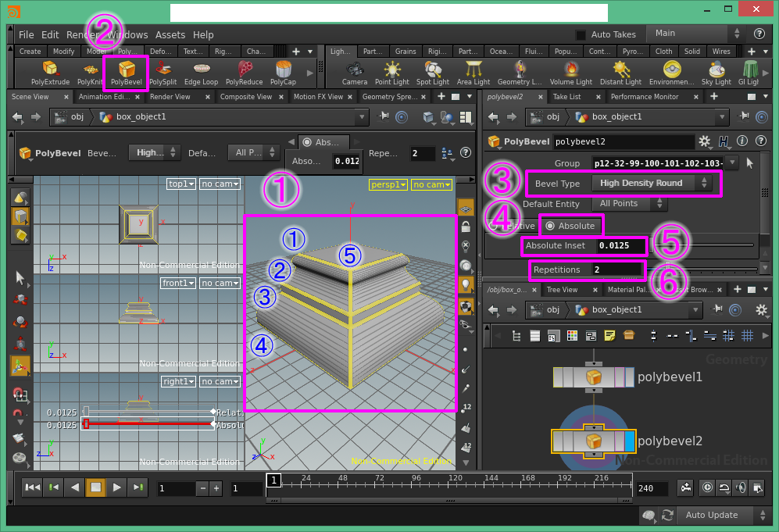Click play forward on the timeline
Image resolution: width=779 pixels, height=532 pixels.
[116, 487]
